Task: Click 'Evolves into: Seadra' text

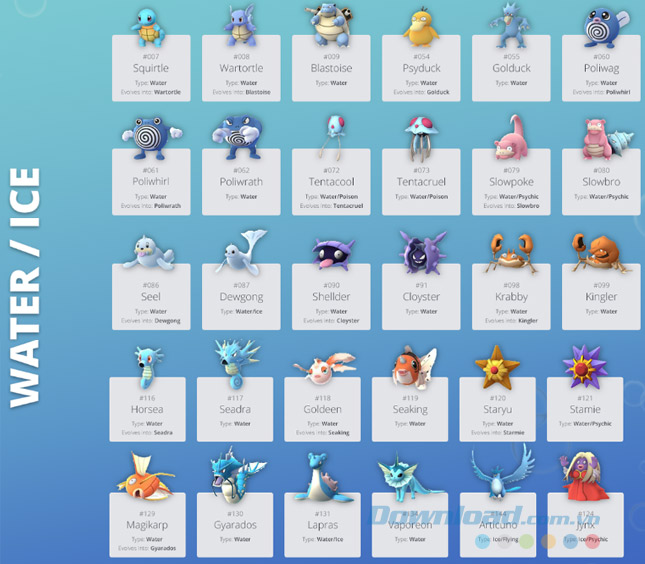Action: point(147,432)
